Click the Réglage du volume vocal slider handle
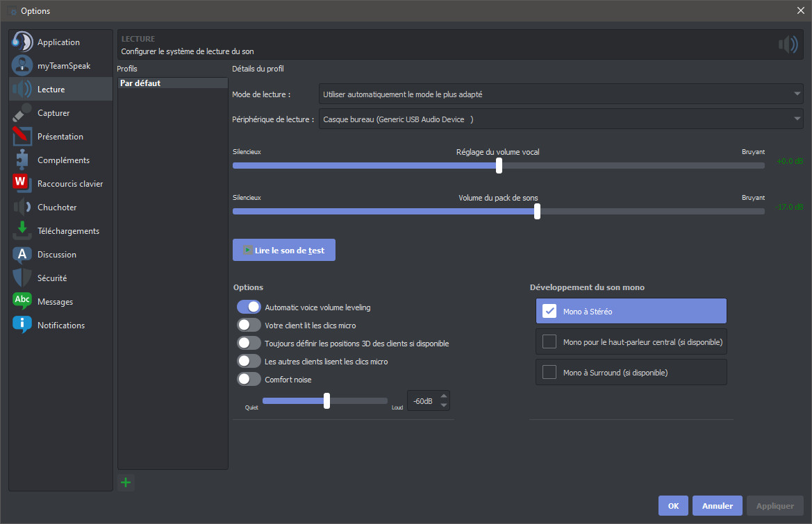 [499, 165]
